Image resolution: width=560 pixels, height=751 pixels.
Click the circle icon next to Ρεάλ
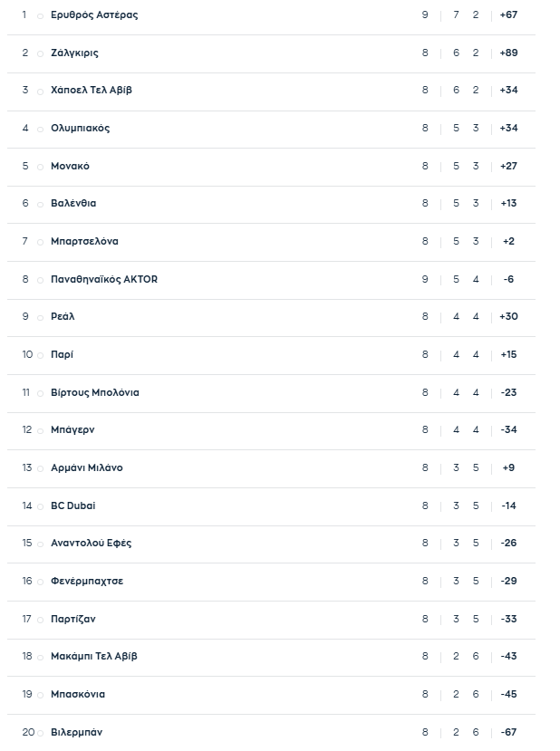pos(40,318)
